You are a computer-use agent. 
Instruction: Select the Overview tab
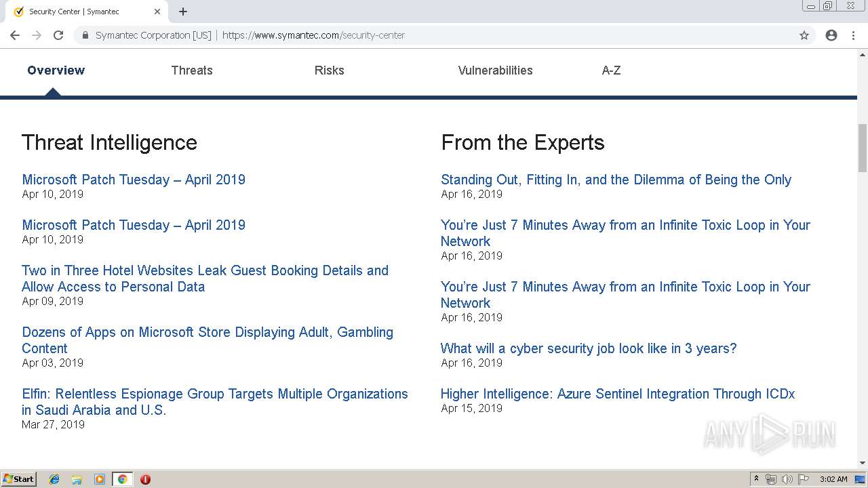(x=56, y=70)
